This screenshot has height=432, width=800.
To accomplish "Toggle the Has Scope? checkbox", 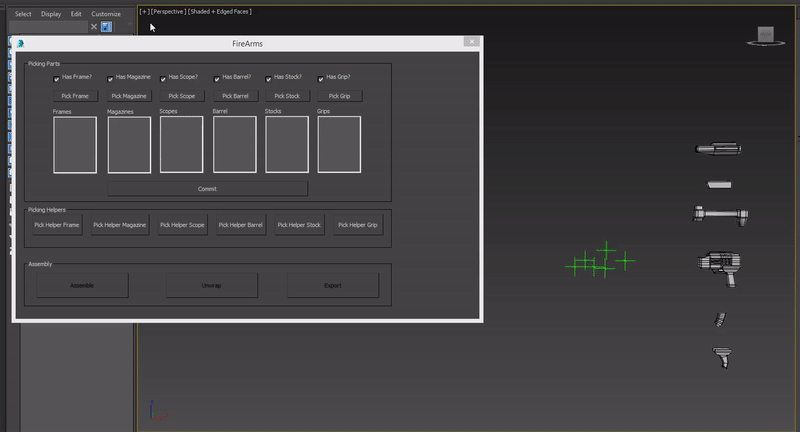I will (163, 79).
